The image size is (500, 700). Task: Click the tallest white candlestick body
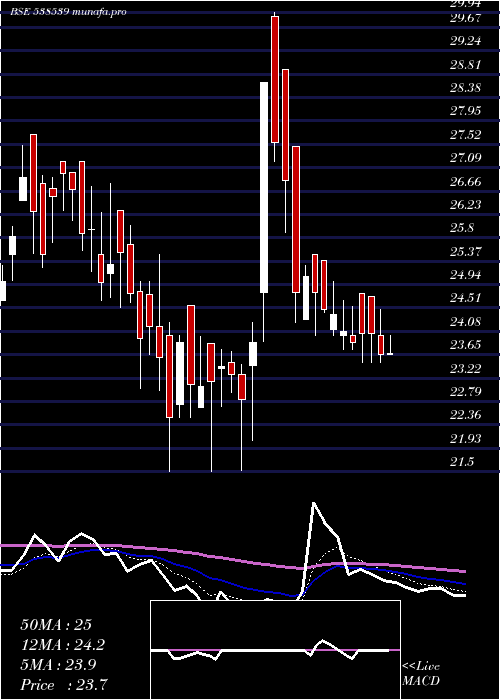click(264, 188)
